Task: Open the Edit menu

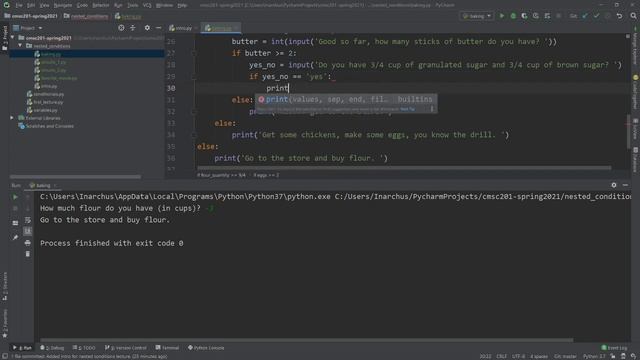Action: 31,5
